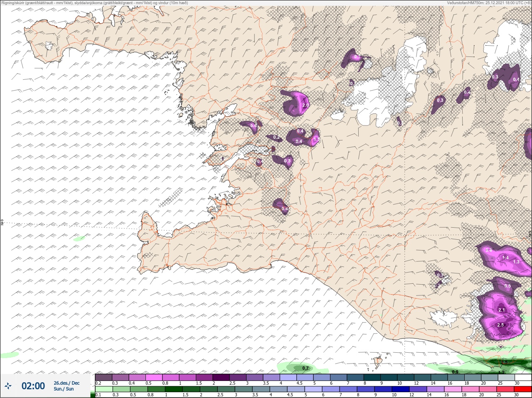Screen dimensions: 532x398
Task: Click the 1.3 precipitation value label
Action: (x=517, y=262)
